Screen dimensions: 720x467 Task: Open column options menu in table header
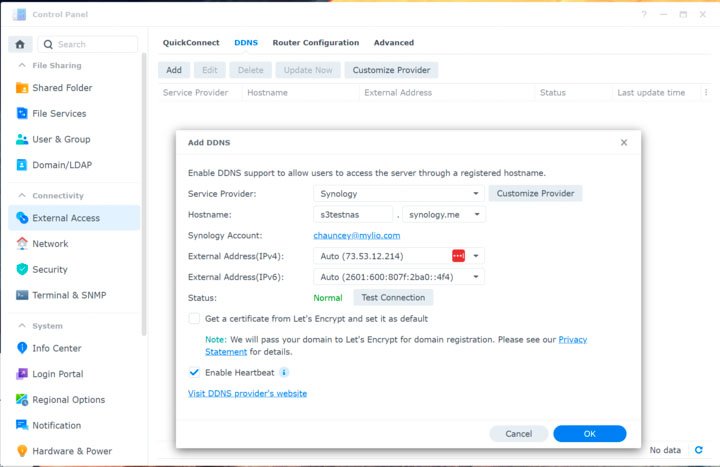pyautogui.click(x=706, y=93)
